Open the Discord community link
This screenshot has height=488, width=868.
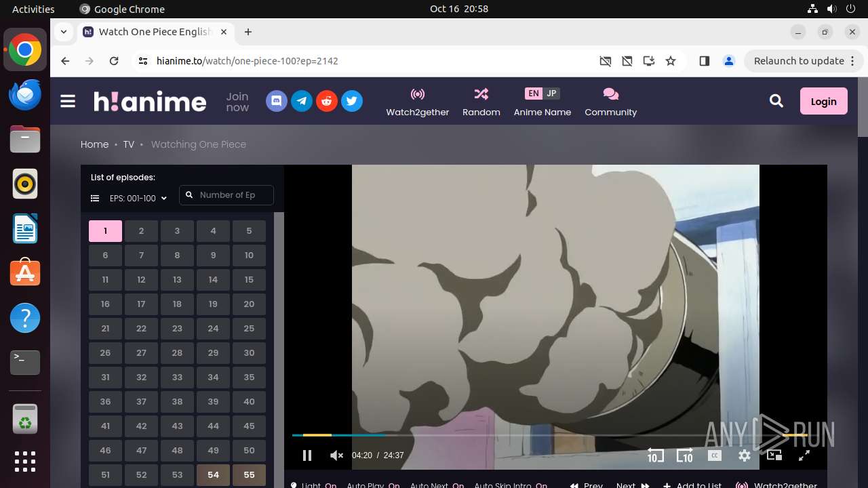(277, 102)
